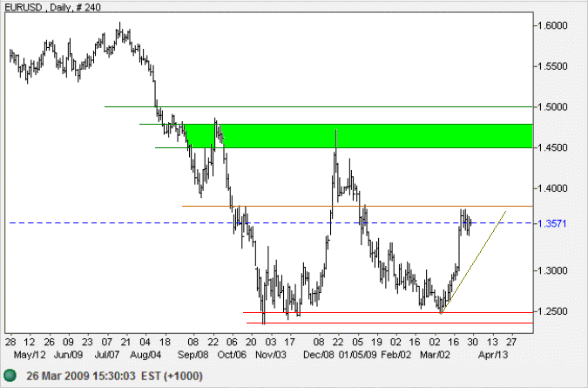Image resolution: width=588 pixels, height=388 pixels.
Task: Click the Dec/08 date label
Action: pyautogui.click(x=318, y=355)
